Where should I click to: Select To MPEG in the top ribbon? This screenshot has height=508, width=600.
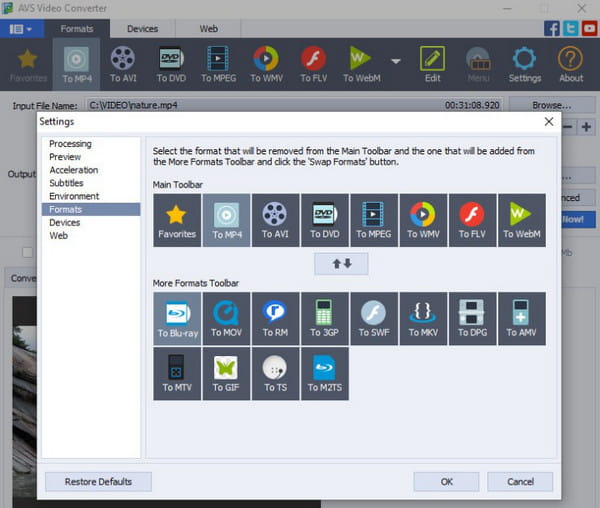tap(218, 64)
